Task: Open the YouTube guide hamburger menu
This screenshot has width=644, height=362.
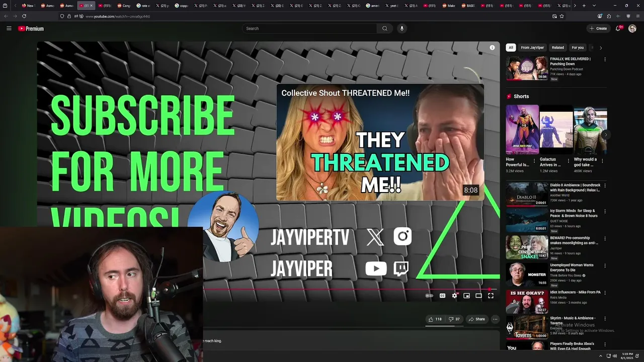Action: point(9,29)
